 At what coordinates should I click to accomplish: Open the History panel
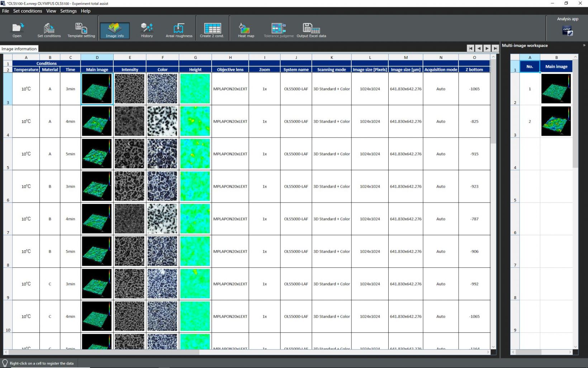pyautogui.click(x=147, y=29)
